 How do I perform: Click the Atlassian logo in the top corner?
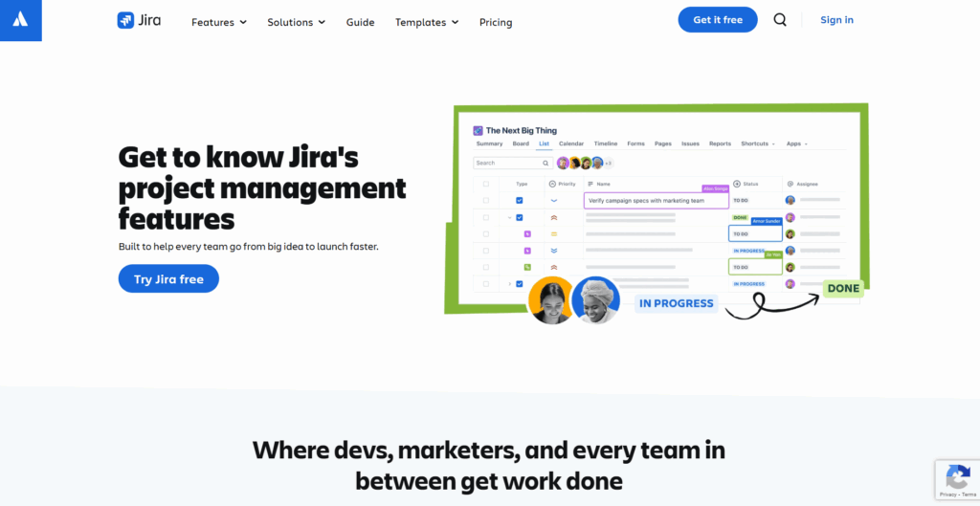point(20,20)
